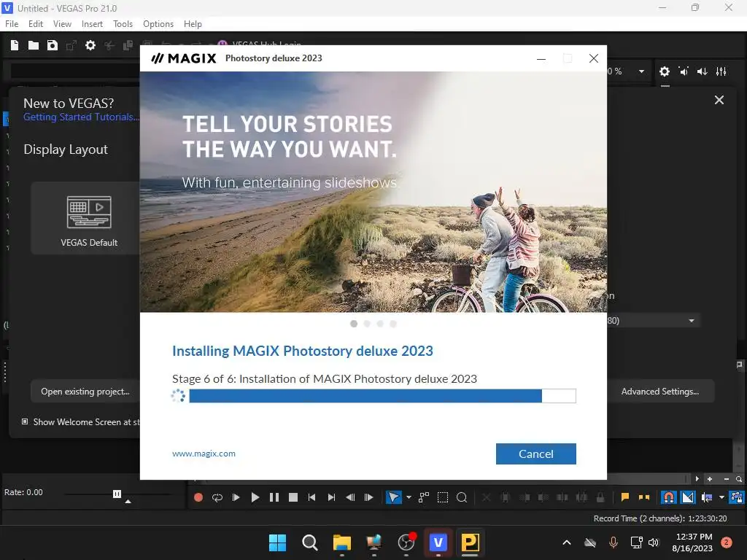
Task: Expand the auto ripple mode dropdown
Action: pyautogui.click(x=721, y=497)
